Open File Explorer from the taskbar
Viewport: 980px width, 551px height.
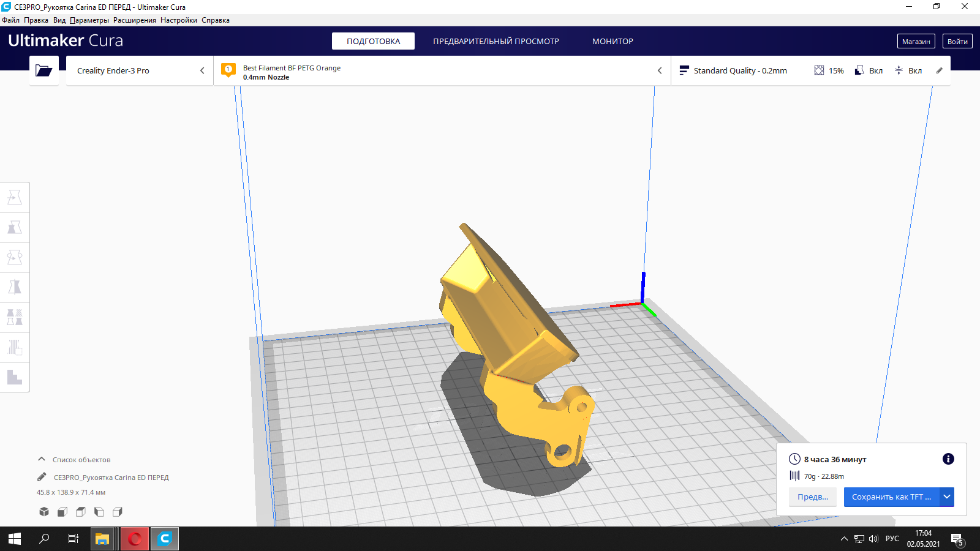(x=102, y=539)
